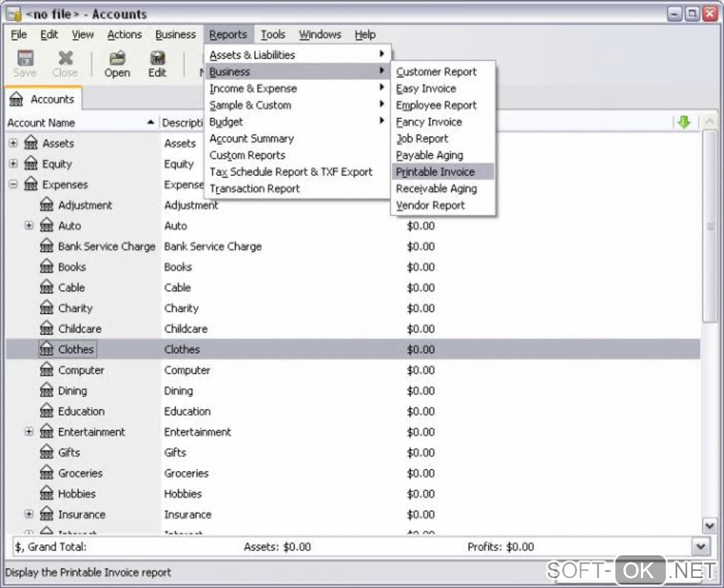Screen dimensions: 724x588
Task: Open the Tools menu
Action: coord(273,35)
